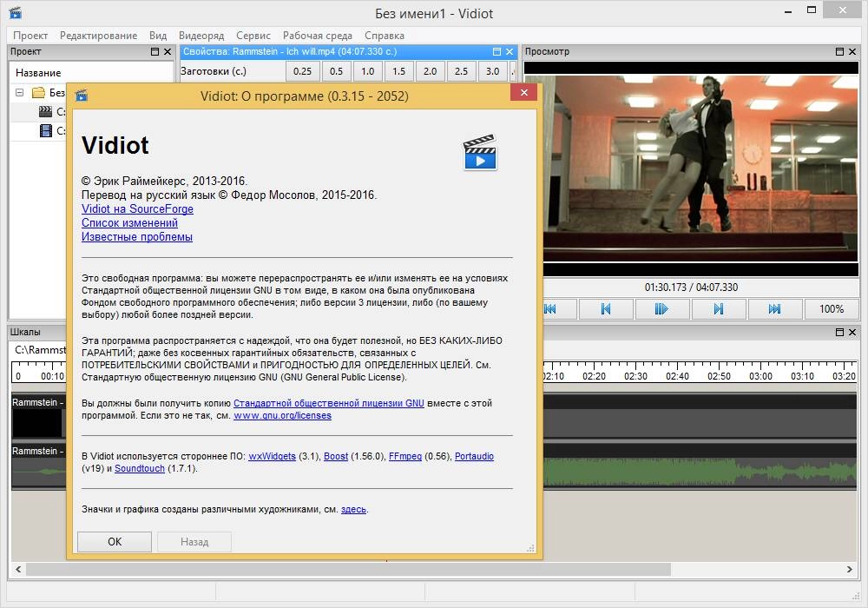Click the 03:00 mark on timeline ruler
The height and width of the screenshot is (608, 868).
[760, 376]
